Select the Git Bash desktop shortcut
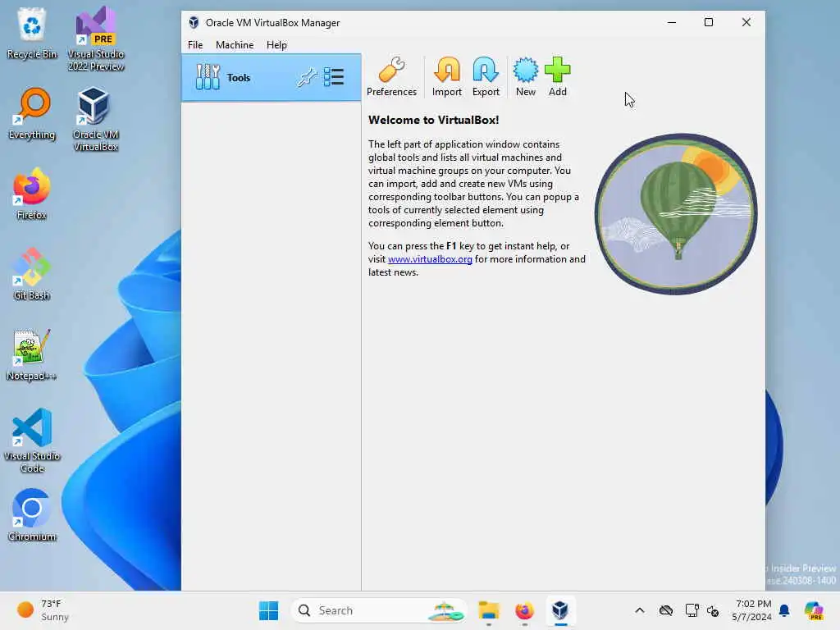 (32, 274)
